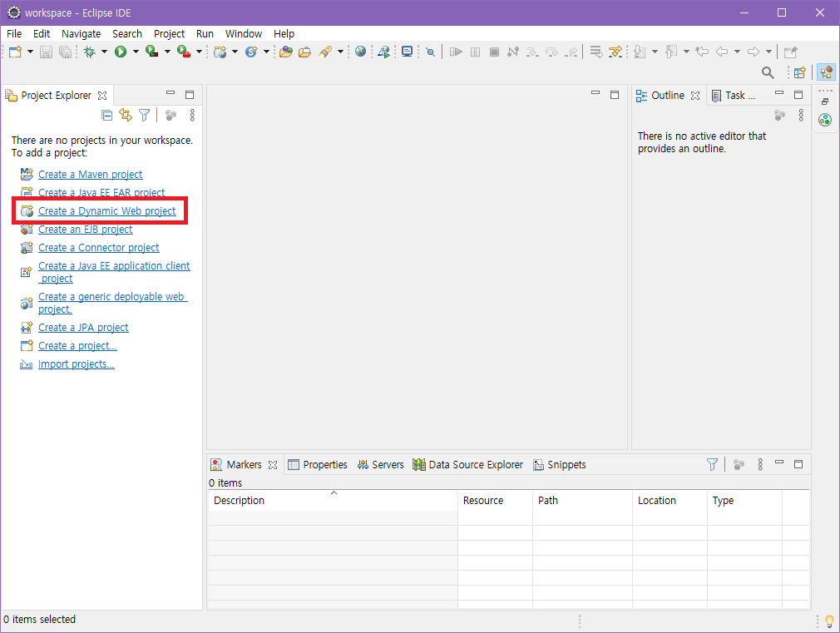Click Create an EJB project link
The width and height of the screenshot is (840, 633).
click(85, 230)
